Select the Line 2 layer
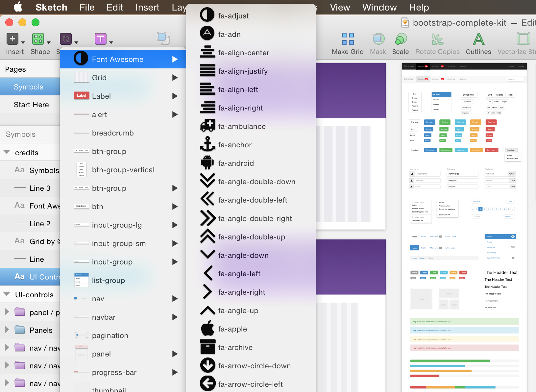Image resolution: width=536 pixels, height=392 pixels. 30,224
